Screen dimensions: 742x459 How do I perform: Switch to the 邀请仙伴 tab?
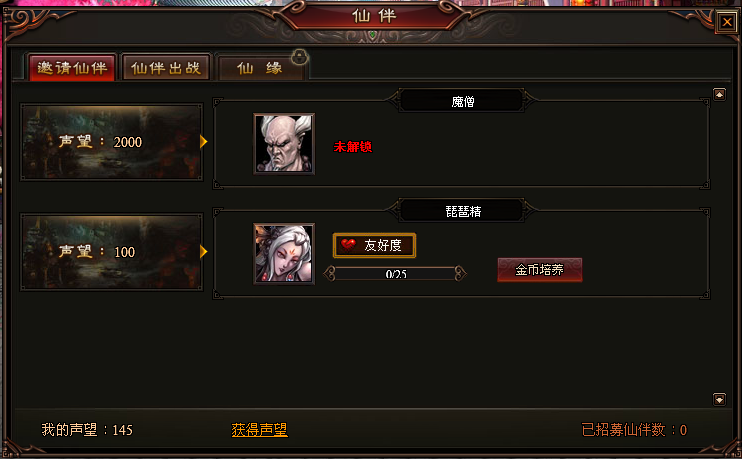tap(72, 68)
